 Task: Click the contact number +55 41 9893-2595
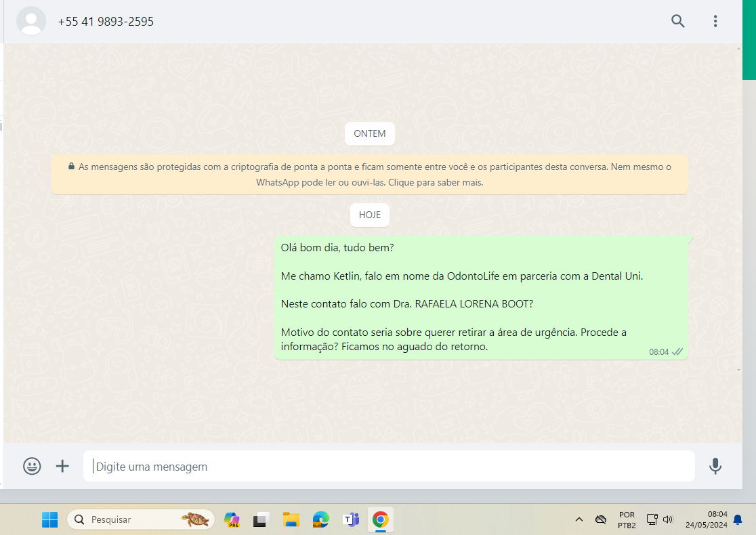pos(106,22)
